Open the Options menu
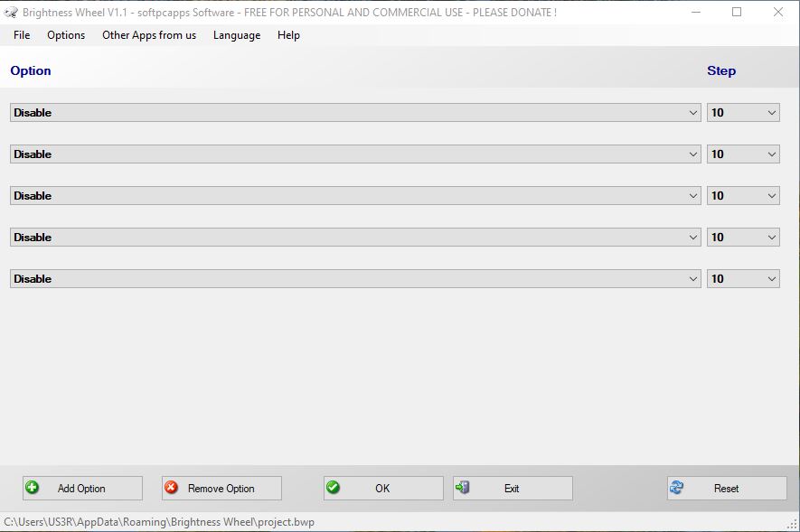The width and height of the screenshot is (800, 532). (x=66, y=35)
